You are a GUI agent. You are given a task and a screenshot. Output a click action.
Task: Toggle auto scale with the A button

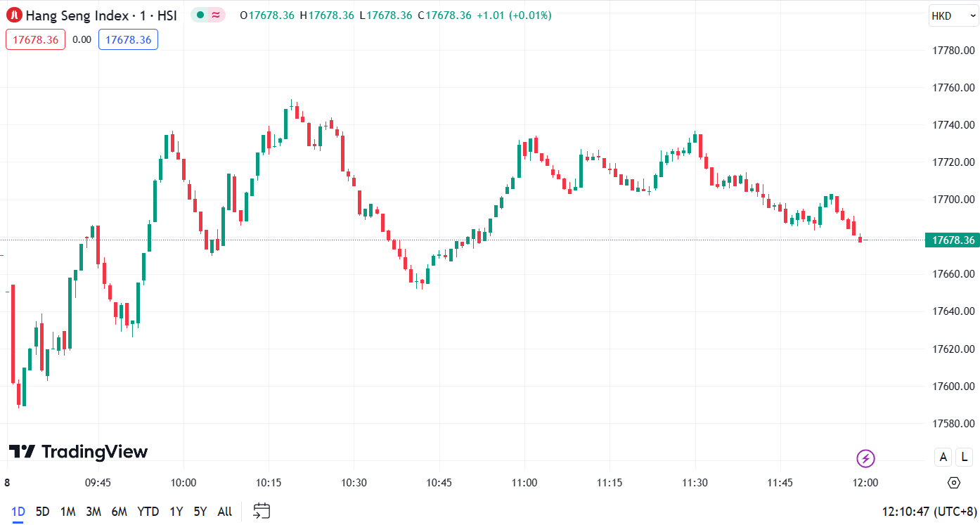point(943,457)
